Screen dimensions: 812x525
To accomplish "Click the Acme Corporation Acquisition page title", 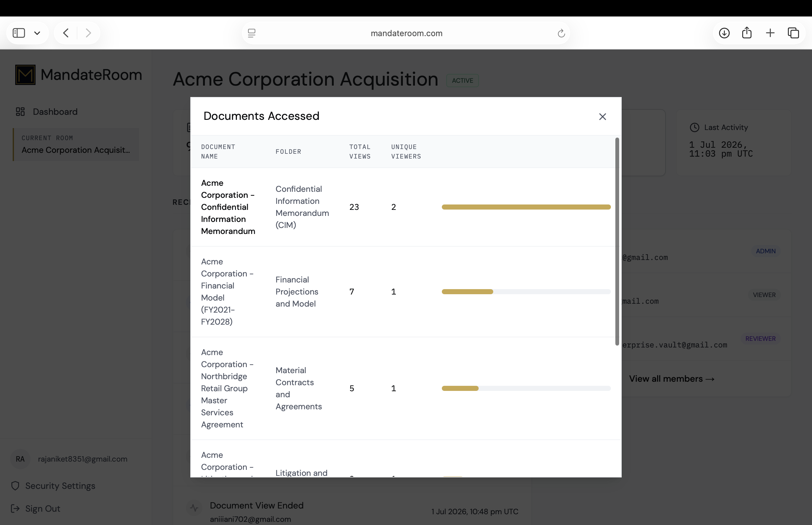I will [305, 80].
